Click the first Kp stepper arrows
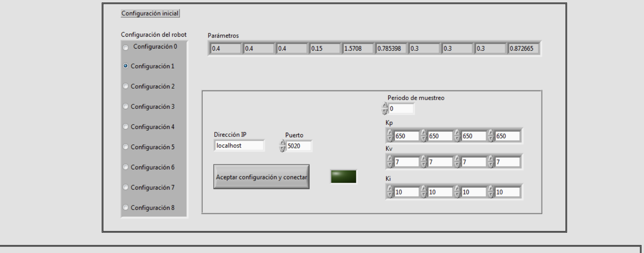This screenshot has height=253, width=644. tap(390, 136)
